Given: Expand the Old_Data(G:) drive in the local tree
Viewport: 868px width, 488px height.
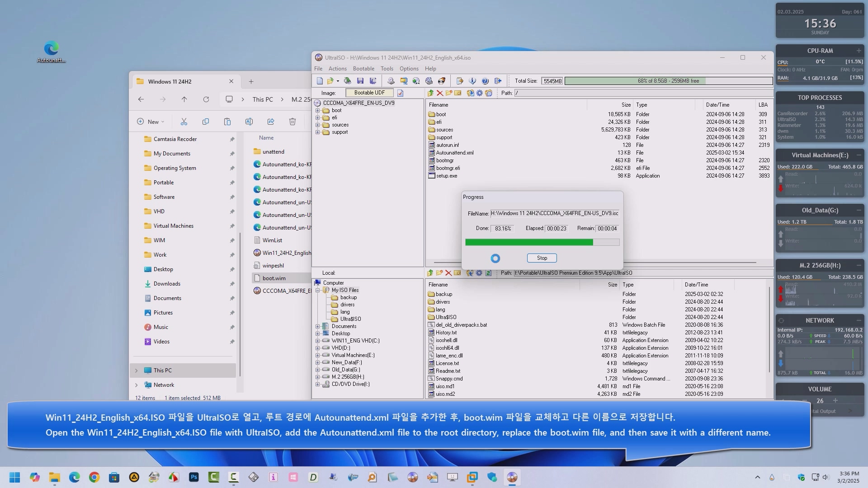Looking at the screenshot, I should pyautogui.click(x=317, y=370).
